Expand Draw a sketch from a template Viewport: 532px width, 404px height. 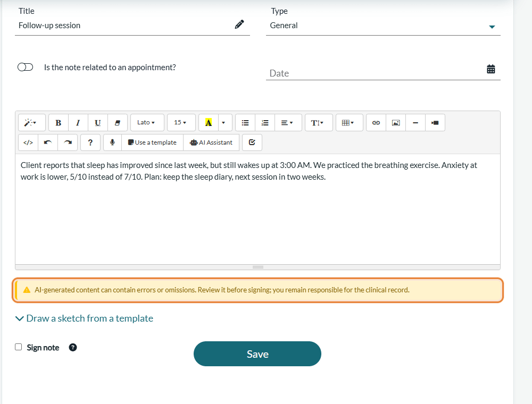pos(85,318)
